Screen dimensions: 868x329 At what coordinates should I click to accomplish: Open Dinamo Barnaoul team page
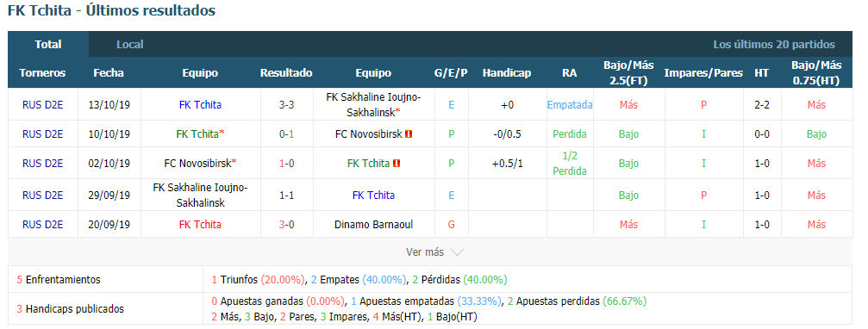pos(373,225)
